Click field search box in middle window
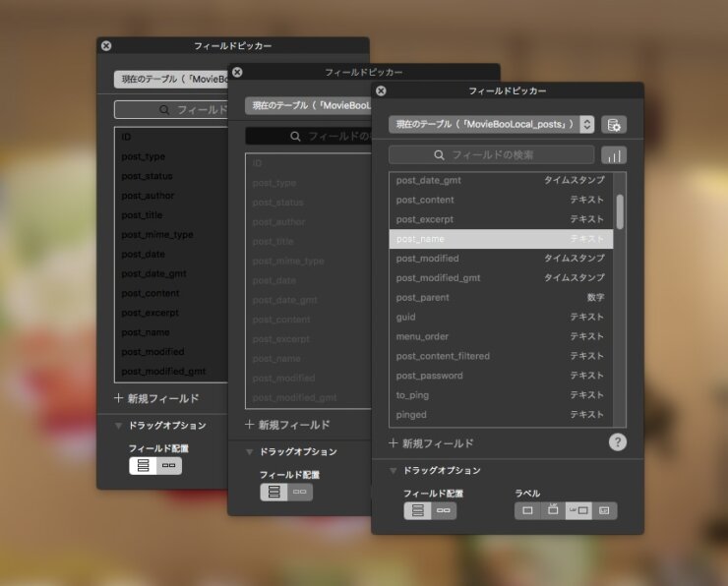The image size is (728, 586). 308,137
